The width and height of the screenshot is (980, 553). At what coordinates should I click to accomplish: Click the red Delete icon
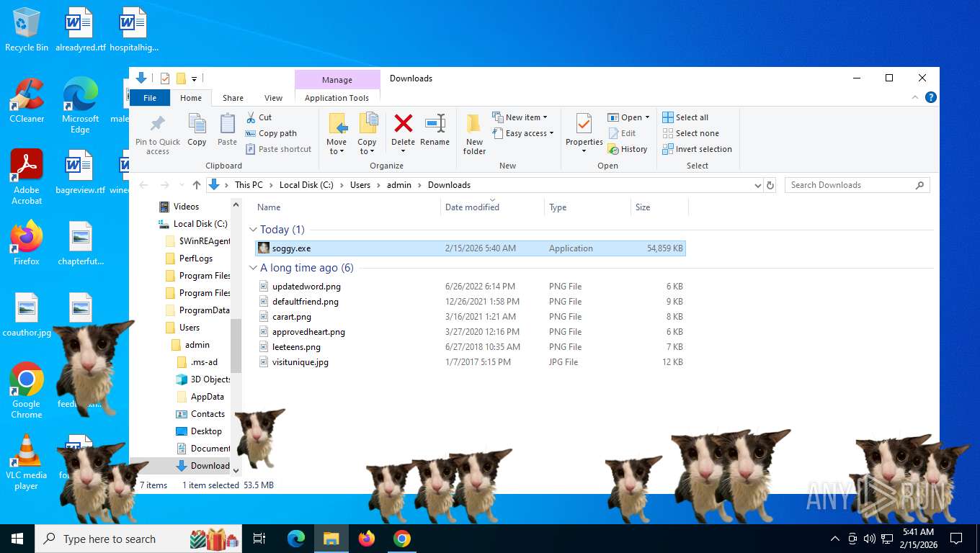click(x=403, y=123)
